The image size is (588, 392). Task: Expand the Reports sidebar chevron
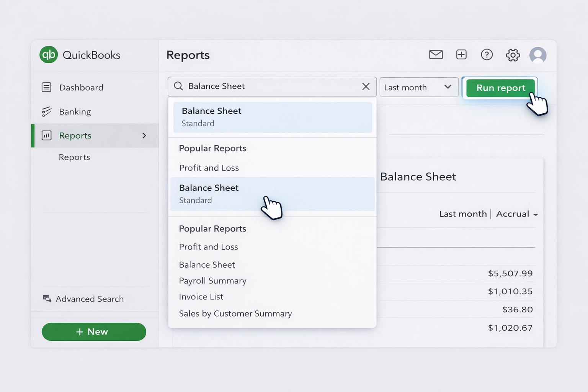coord(144,136)
